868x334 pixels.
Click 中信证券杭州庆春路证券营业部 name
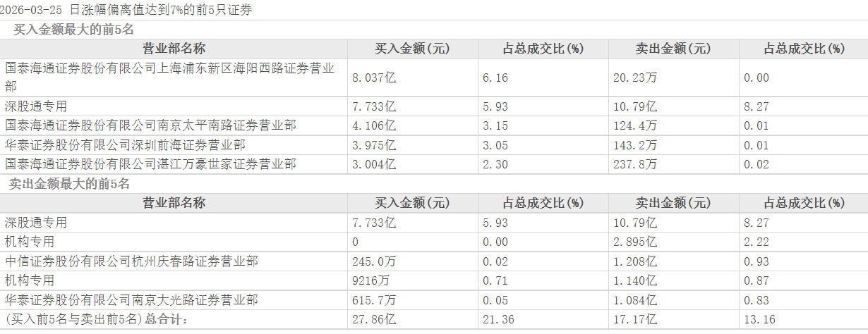tap(131, 261)
